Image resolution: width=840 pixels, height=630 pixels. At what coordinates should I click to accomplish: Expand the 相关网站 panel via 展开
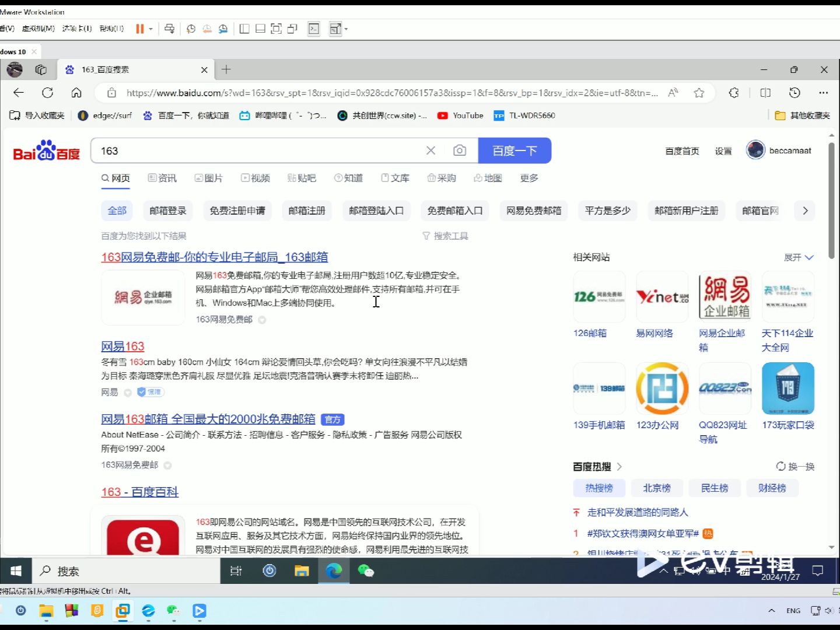(x=799, y=257)
